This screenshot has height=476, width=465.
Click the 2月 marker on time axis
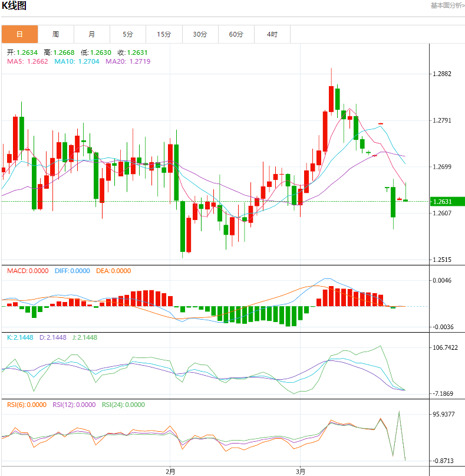tap(170, 471)
